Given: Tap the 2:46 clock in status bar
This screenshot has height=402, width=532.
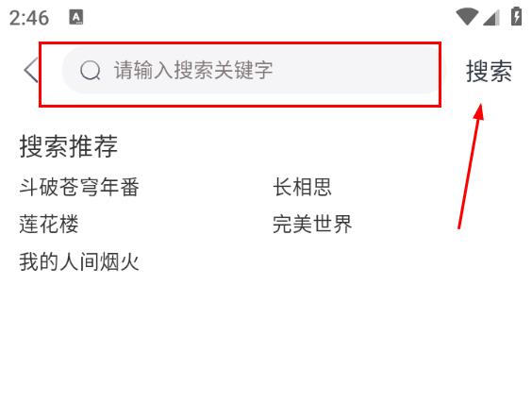Looking at the screenshot, I should (x=29, y=18).
